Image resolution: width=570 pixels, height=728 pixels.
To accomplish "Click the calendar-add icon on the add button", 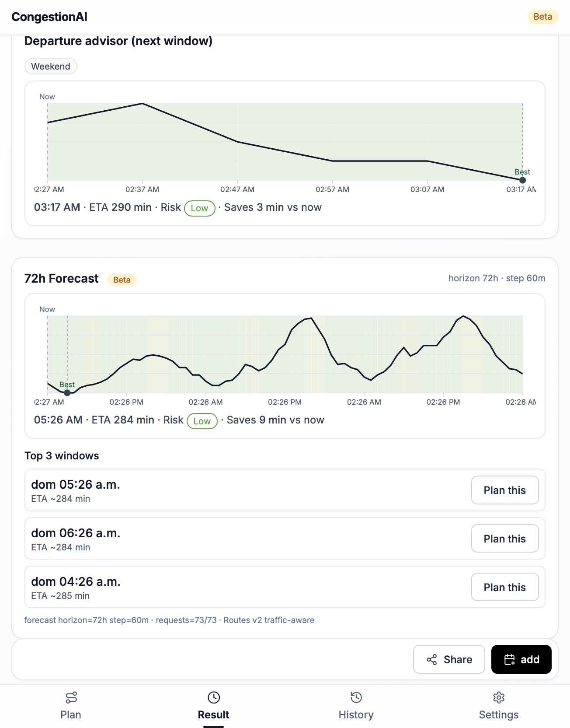I will click(x=510, y=659).
